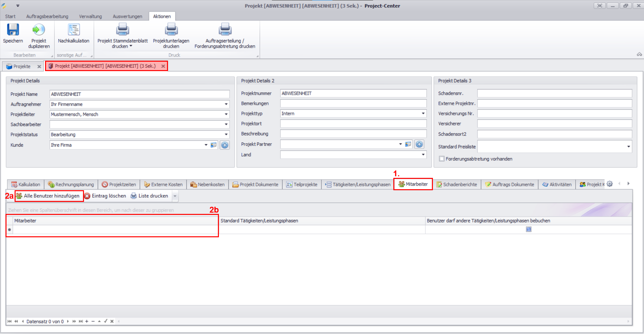Enable Forderungsabtretung vorhanden checkbox
The width and height of the screenshot is (644, 334).
pos(442,159)
